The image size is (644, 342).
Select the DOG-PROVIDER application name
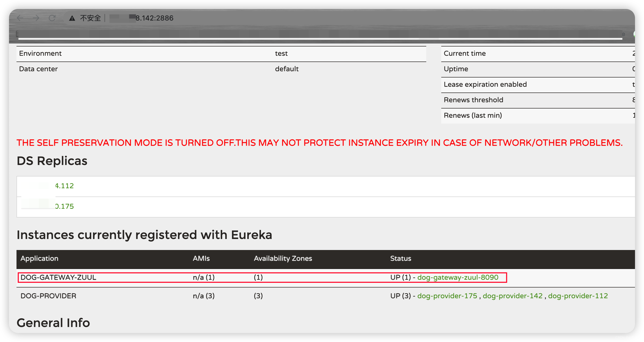[x=48, y=296]
